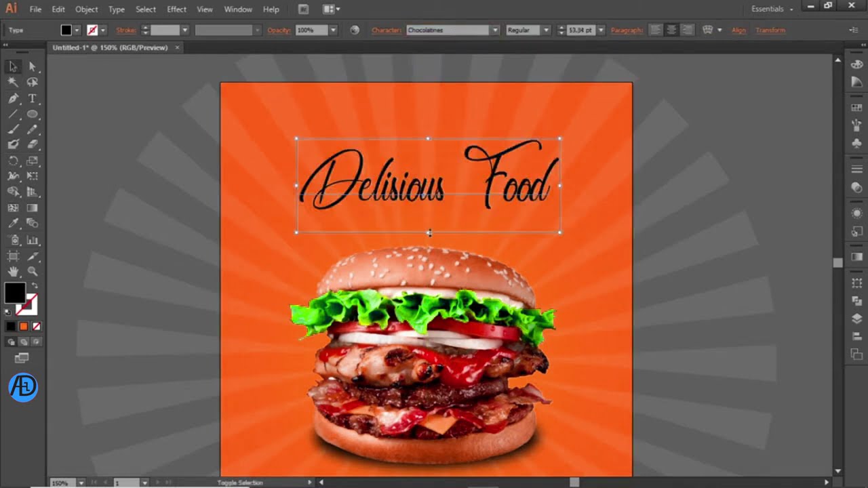
Task: Select the Gradient tool
Action: pos(32,208)
